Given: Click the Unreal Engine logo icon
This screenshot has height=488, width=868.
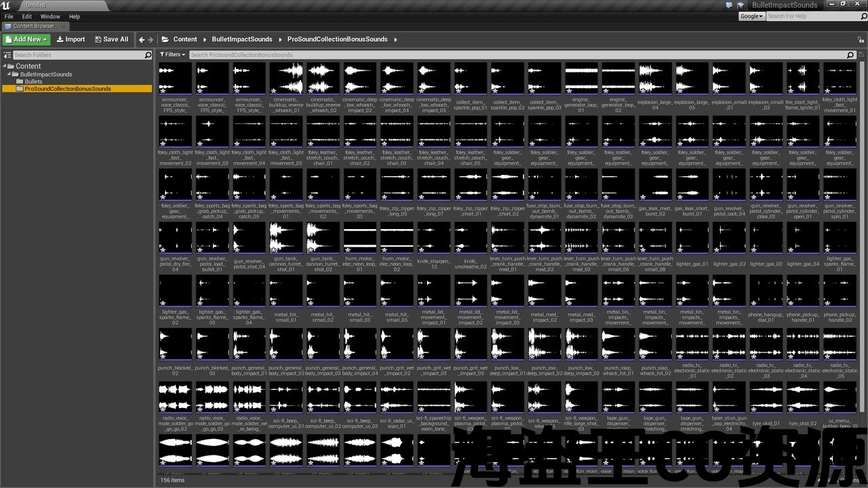Looking at the screenshot, I should (x=6, y=5).
